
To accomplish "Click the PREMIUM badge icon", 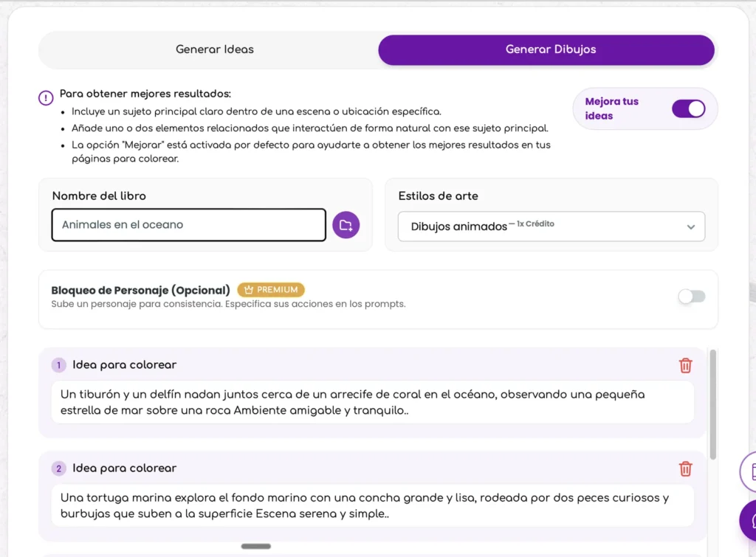I will coord(250,289).
